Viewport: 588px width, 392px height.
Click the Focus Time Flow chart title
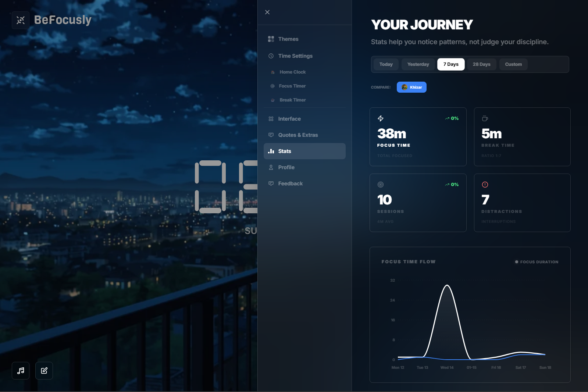tap(409, 262)
